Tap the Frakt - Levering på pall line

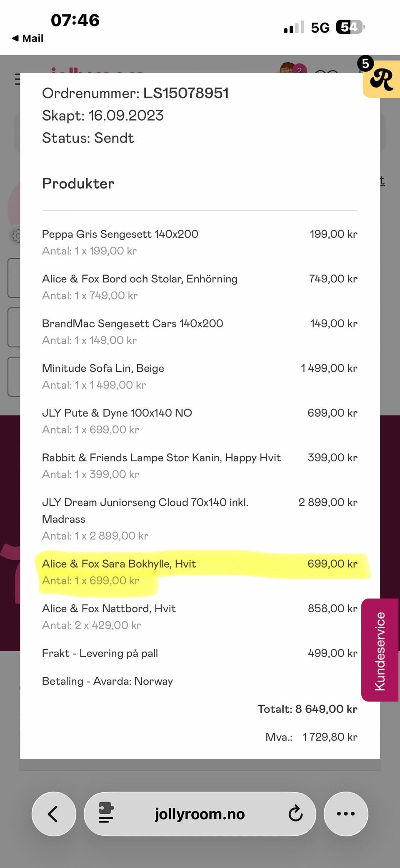[200, 653]
